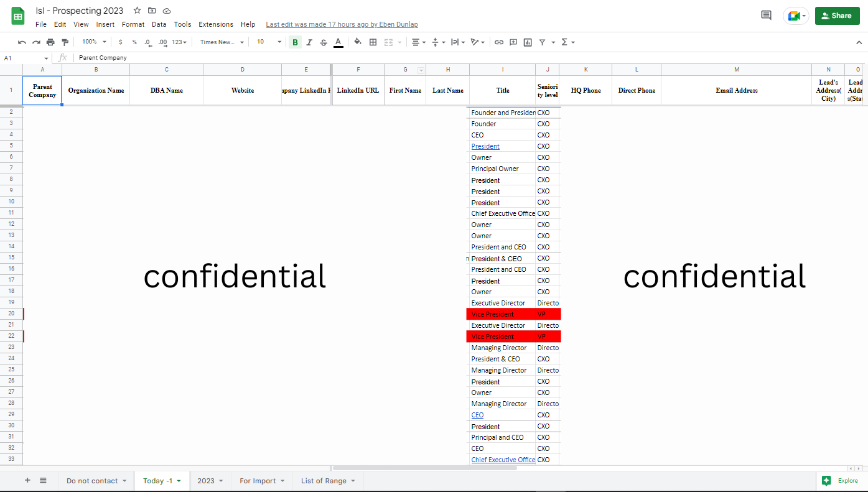This screenshot has width=868, height=492.
Task: Open the Help menu
Action: 248,25
